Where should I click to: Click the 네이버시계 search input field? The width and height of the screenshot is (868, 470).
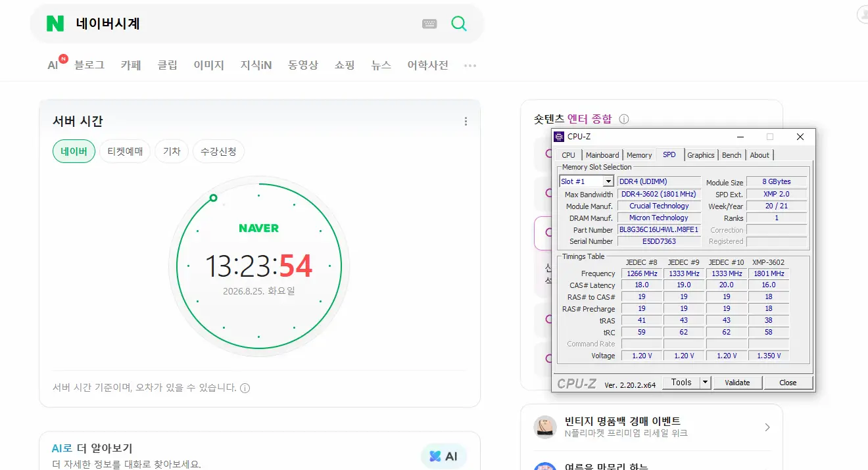243,24
